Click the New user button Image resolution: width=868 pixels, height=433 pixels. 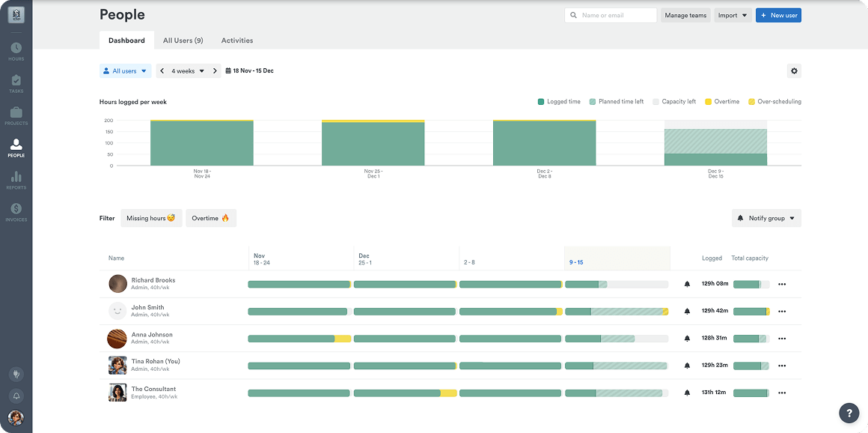tap(778, 15)
